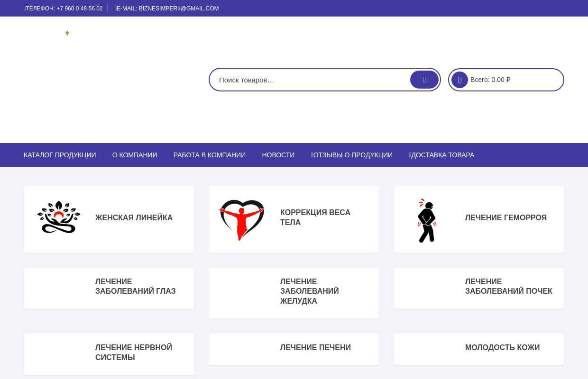Open Лечение заболеваний глаз category
The height and width of the screenshot is (379, 588).
pyautogui.click(x=135, y=286)
